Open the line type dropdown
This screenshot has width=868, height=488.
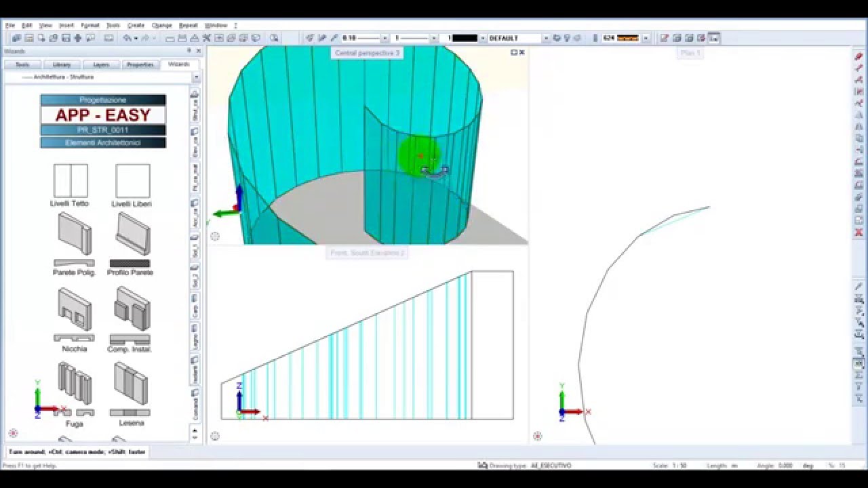click(x=435, y=38)
